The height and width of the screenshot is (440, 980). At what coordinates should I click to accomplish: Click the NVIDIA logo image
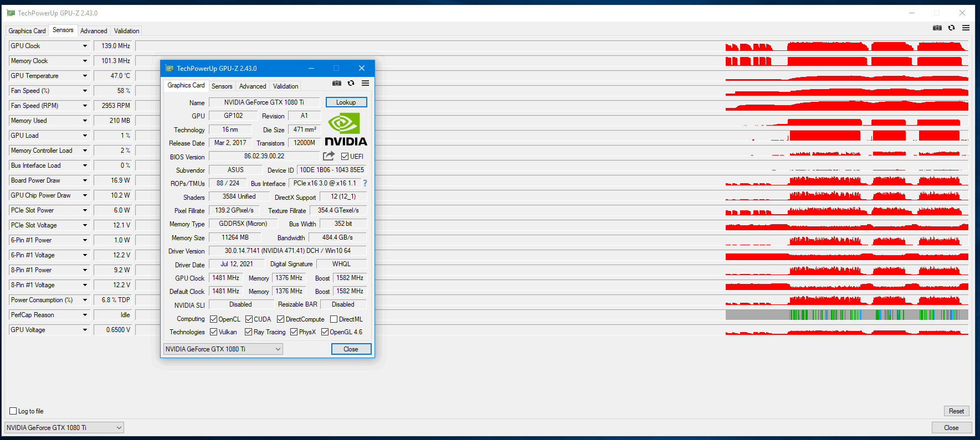[x=346, y=130]
